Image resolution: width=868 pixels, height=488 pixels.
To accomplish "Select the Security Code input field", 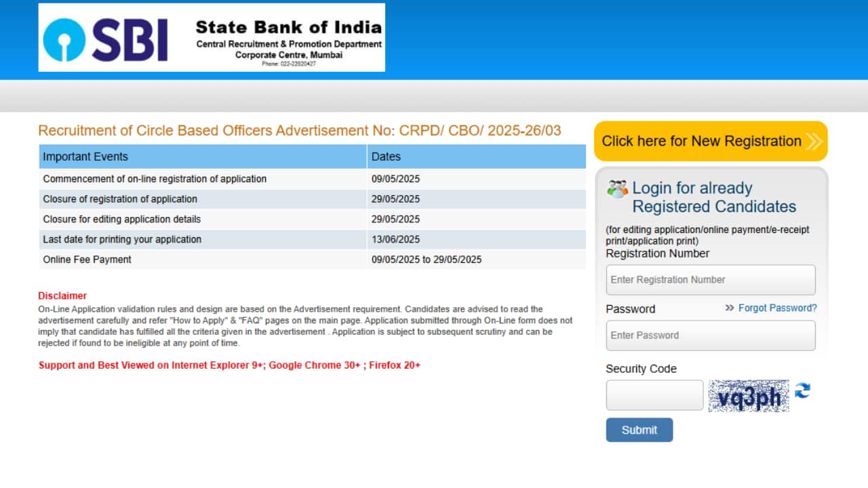I will tap(654, 394).
